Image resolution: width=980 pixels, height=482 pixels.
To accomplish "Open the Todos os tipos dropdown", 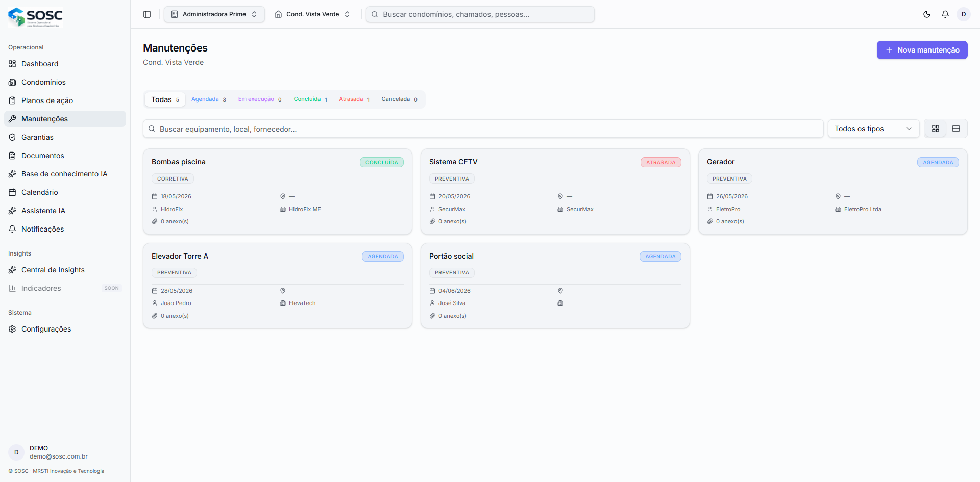I will tap(873, 129).
